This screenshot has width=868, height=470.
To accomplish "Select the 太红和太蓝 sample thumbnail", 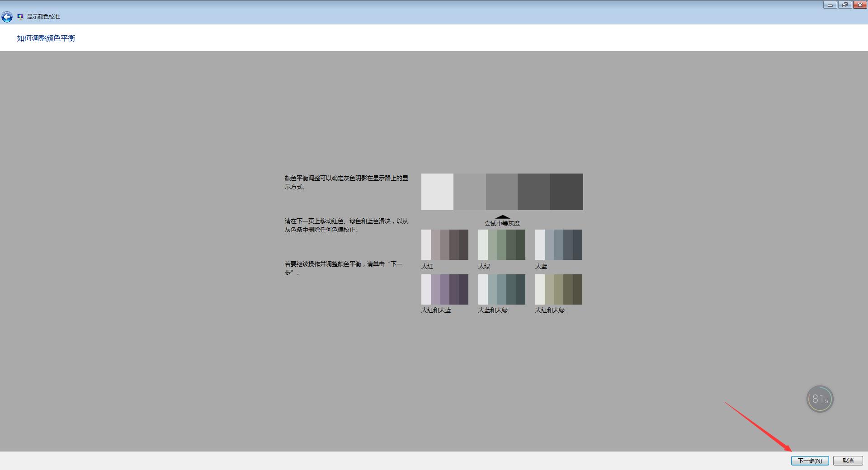I will pyautogui.click(x=445, y=289).
